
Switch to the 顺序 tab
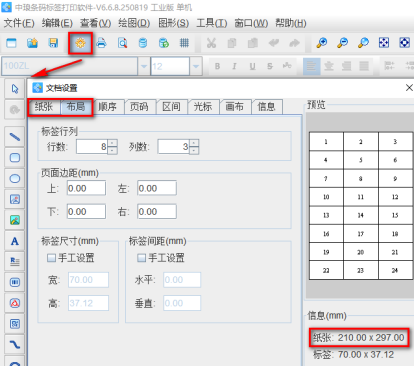tap(107, 107)
